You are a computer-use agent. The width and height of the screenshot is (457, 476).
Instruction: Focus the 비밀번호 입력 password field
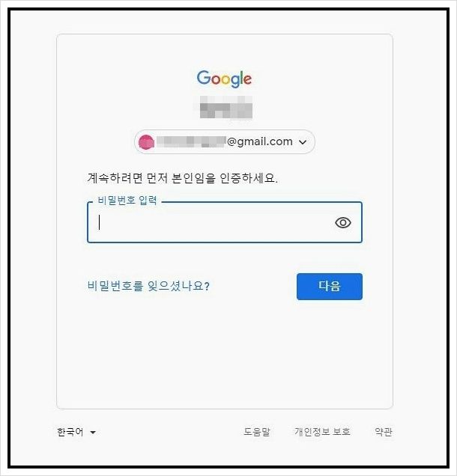[x=225, y=222]
